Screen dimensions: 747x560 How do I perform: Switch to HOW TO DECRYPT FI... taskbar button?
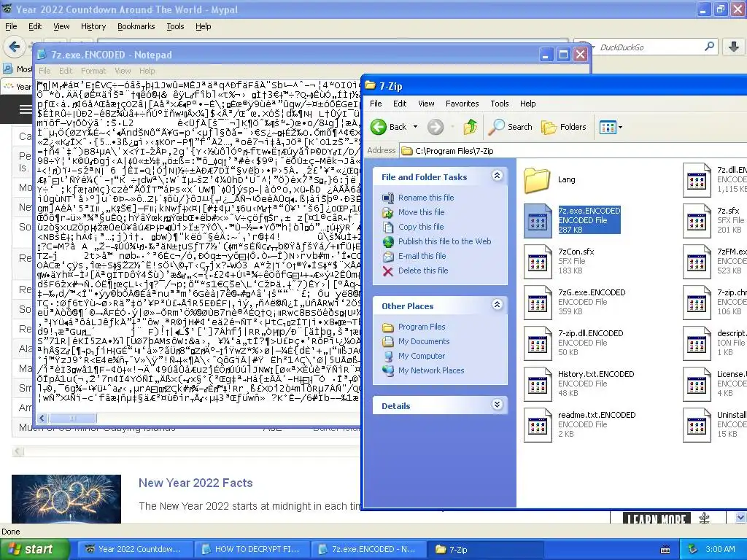(251, 549)
